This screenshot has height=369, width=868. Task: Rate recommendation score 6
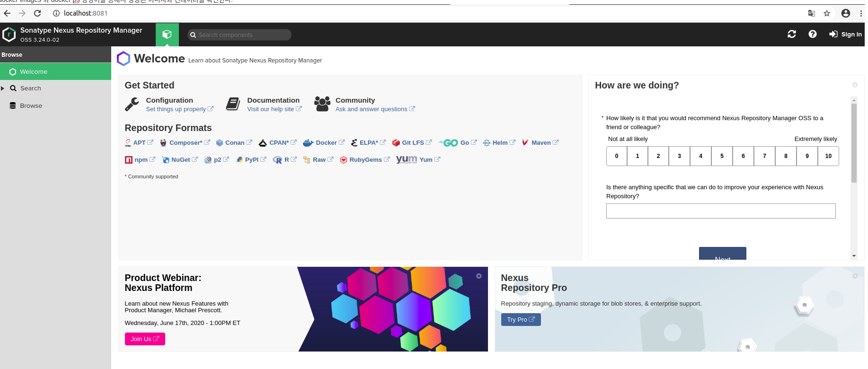(744, 156)
